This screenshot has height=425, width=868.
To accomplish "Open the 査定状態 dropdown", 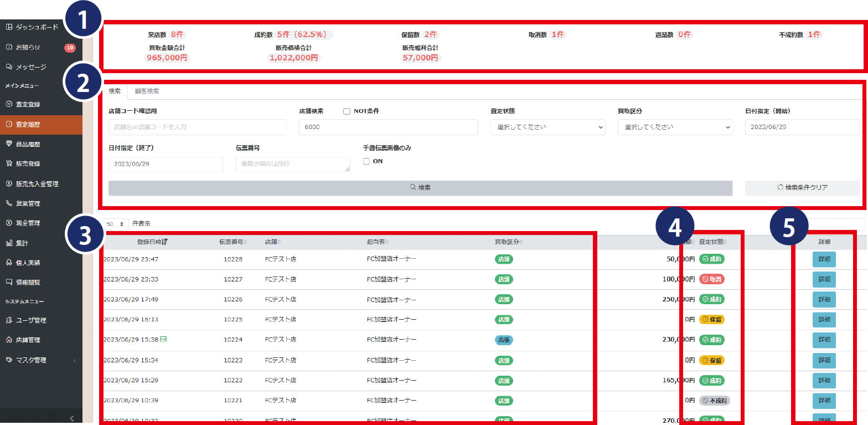I will point(547,127).
